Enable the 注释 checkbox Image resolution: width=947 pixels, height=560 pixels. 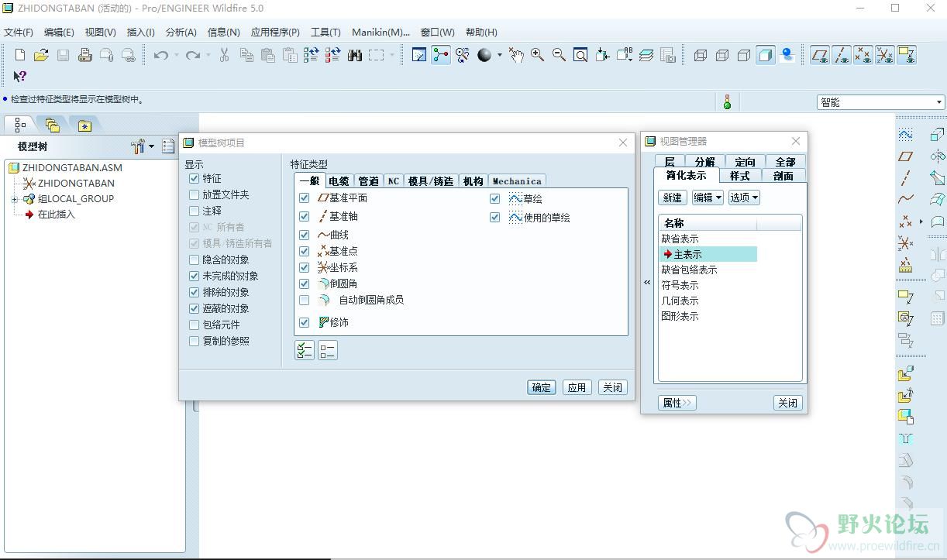pyautogui.click(x=194, y=211)
